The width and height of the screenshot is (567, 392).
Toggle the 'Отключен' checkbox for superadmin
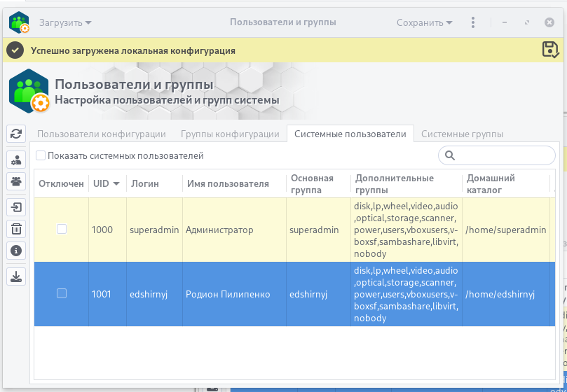62,230
